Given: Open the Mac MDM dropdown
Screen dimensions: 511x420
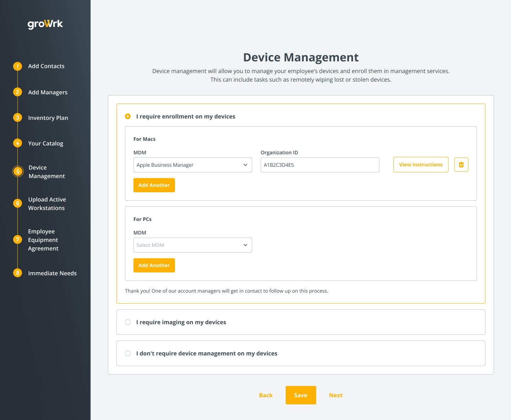Looking at the screenshot, I should [x=193, y=165].
